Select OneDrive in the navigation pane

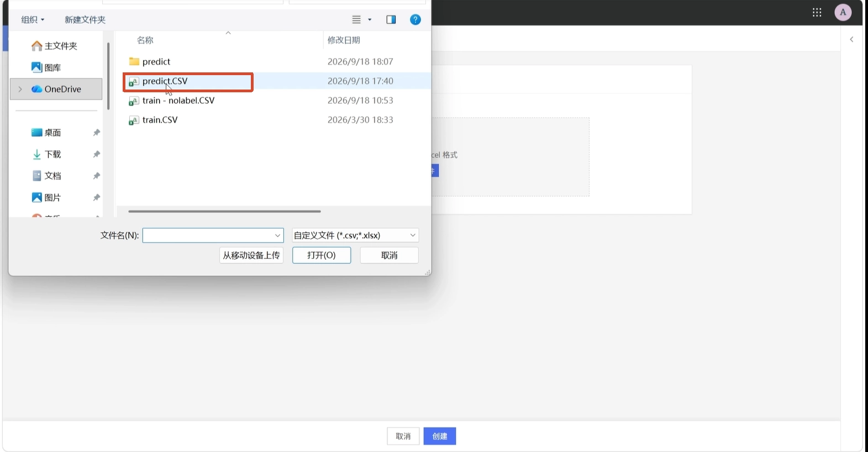(56, 89)
